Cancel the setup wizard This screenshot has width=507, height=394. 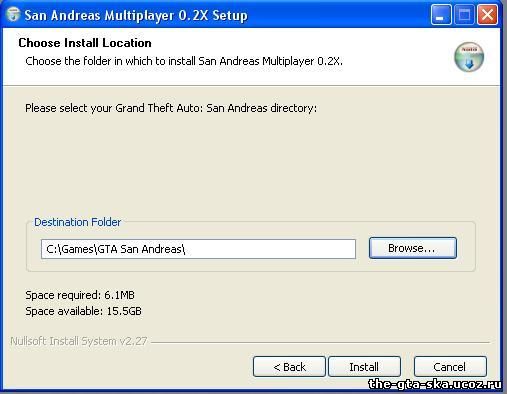450,367
